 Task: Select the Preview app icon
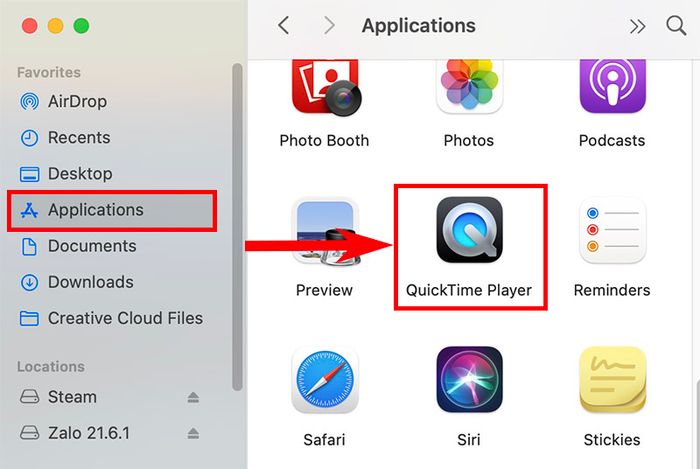tap(325, 231)
